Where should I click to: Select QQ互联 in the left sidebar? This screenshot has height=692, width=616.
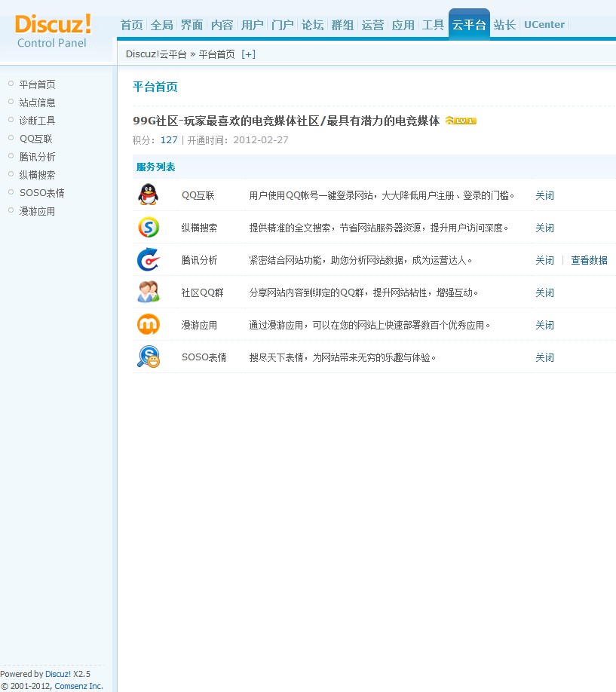pos(35,139)
